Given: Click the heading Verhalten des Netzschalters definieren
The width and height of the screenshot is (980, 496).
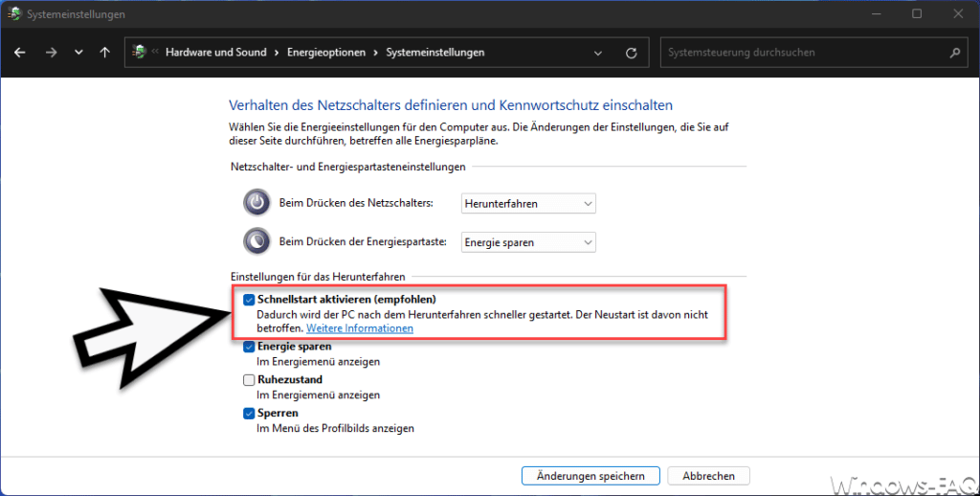Looking at the screenshot, I should click(451, 105).
